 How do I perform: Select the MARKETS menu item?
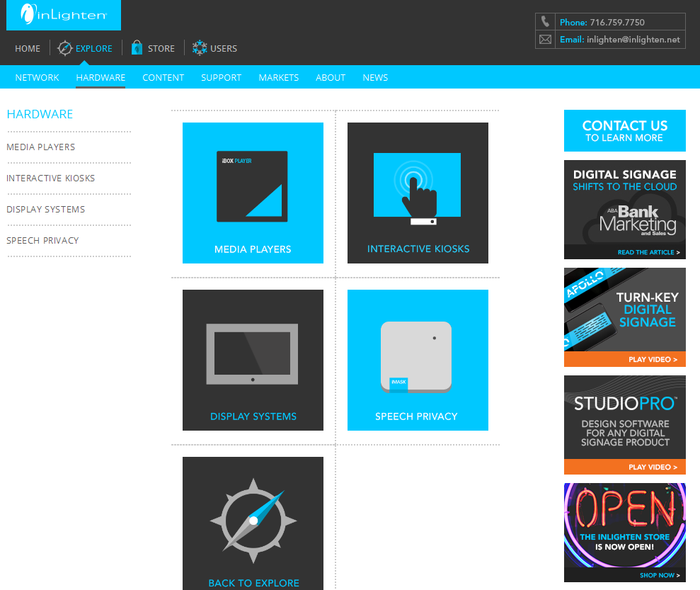278,78
